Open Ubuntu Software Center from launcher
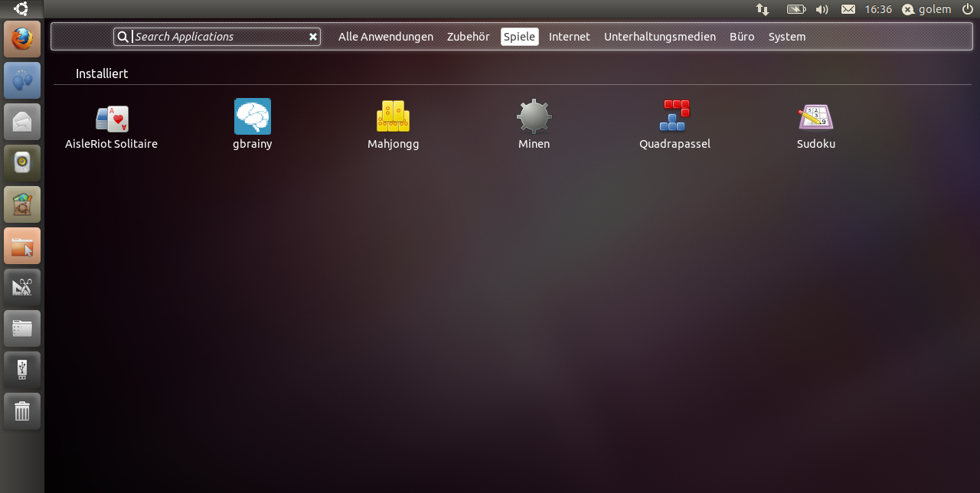Viewport: 980px width, 493px height. pos(22,204)
